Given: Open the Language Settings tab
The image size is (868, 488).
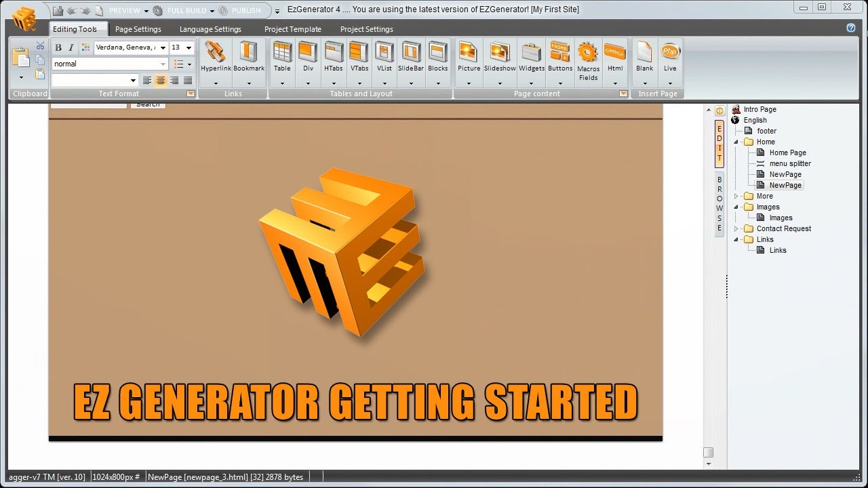Looking at the screenshot, I should point(210,29).
